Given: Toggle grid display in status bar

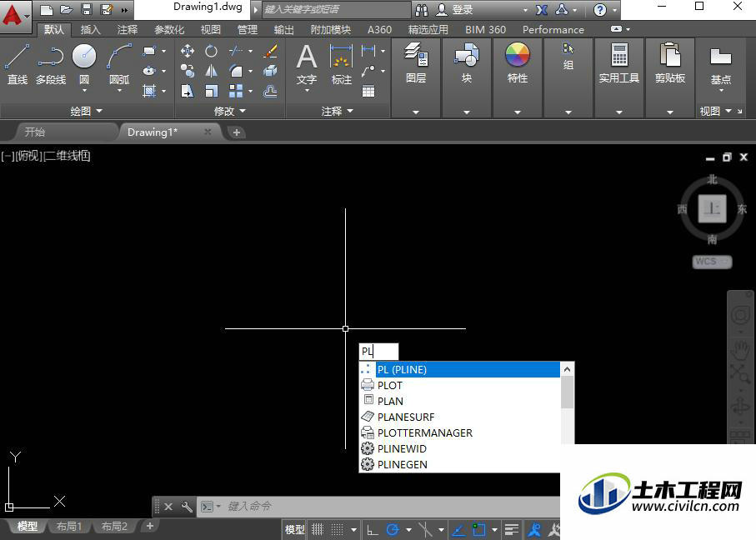Looking at the screenshot, I should (x=318, y=529).
